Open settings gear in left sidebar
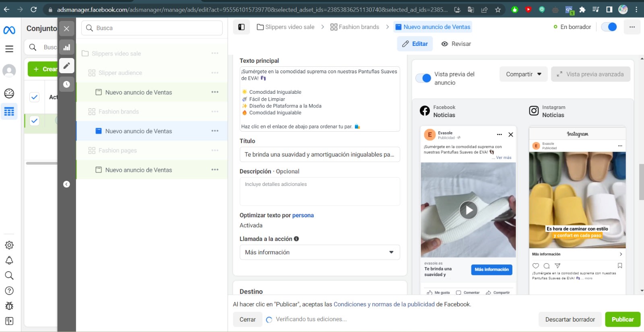Screen dimensions: 644x332 9,245
